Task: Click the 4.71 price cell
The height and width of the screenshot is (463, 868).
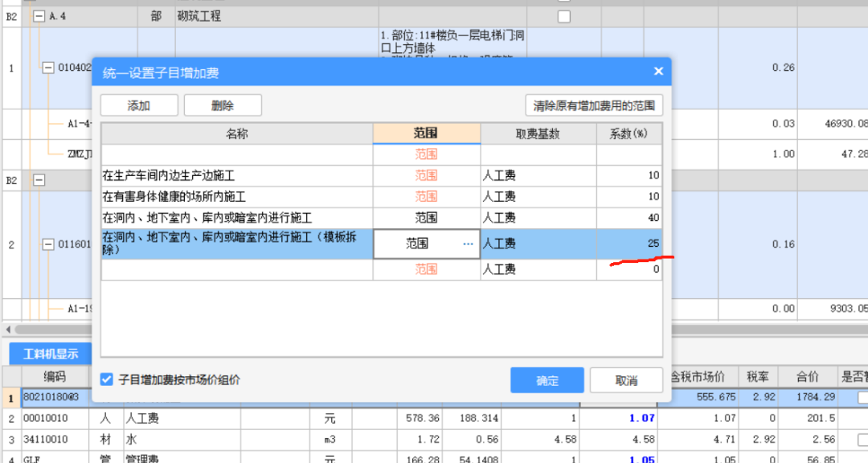Action: click(725, 439)
